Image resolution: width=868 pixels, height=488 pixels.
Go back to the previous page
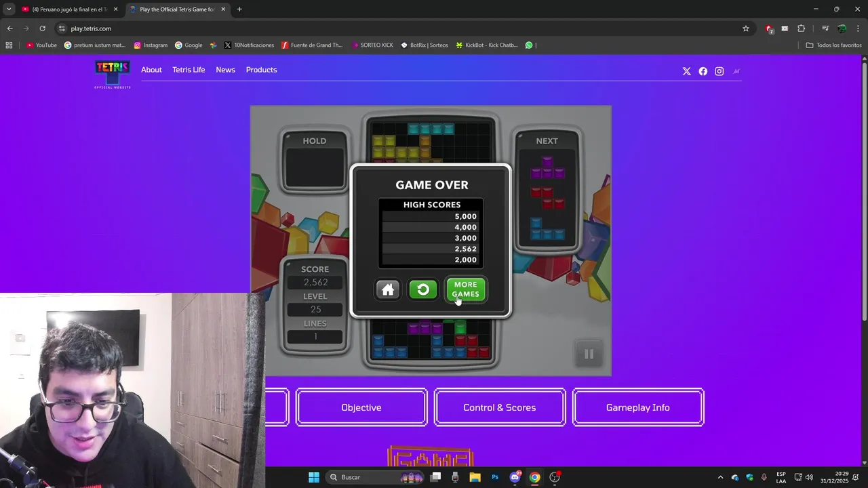pos(9,28)
